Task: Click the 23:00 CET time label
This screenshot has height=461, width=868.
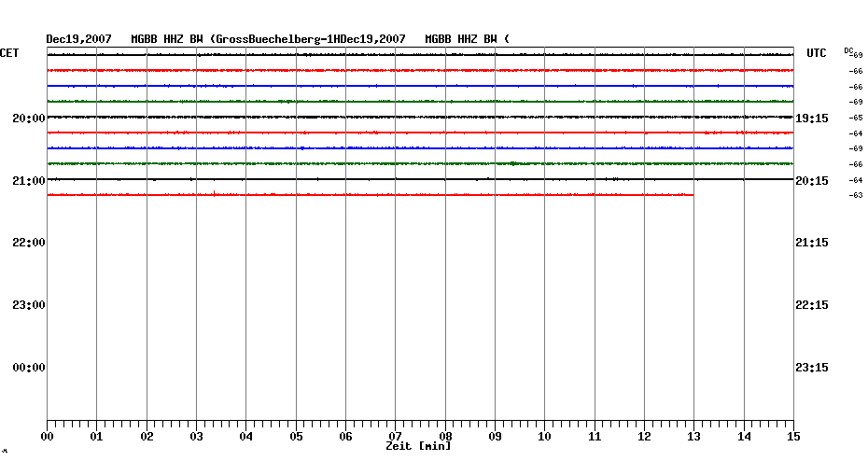Action: 29,305
